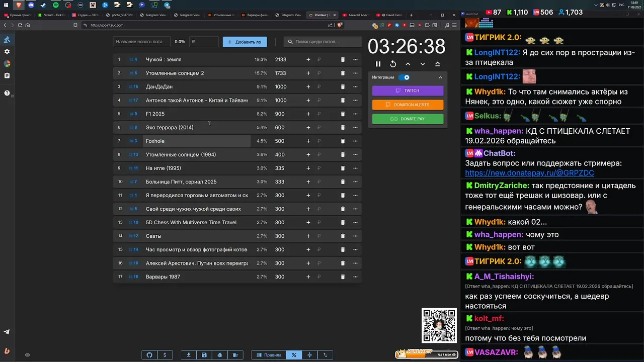
Task: Open auction hammer page in sidebar
Action: 7,40
